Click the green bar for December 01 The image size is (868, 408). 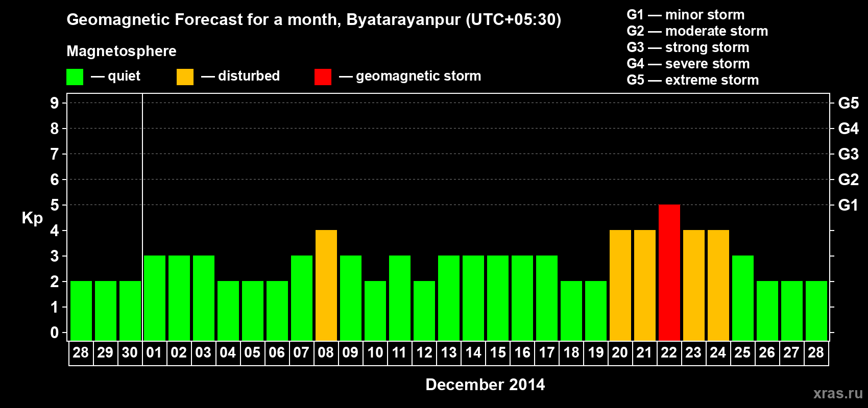click(x=155, y=298)
